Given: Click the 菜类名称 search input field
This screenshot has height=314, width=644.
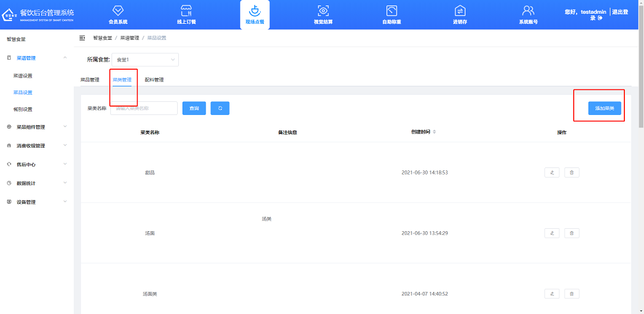Looking at the screenshot, I should (144, 108).
